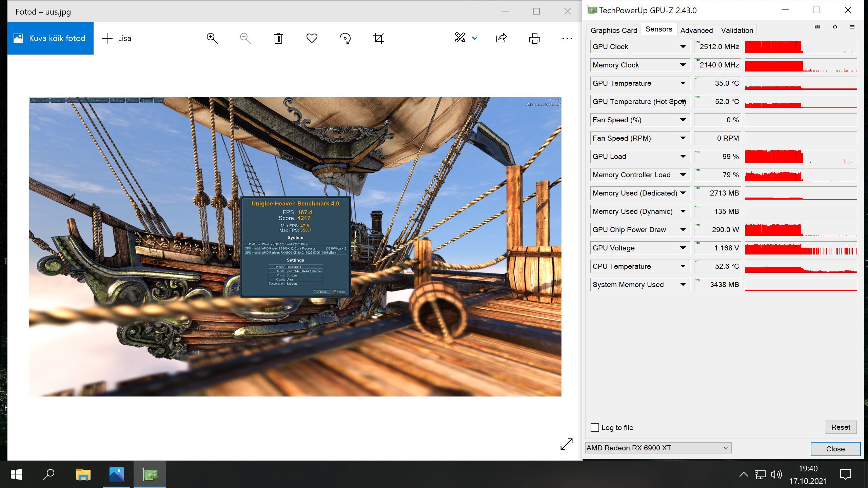
Task: Expand the edit options chevron
Action: point(475,38)
